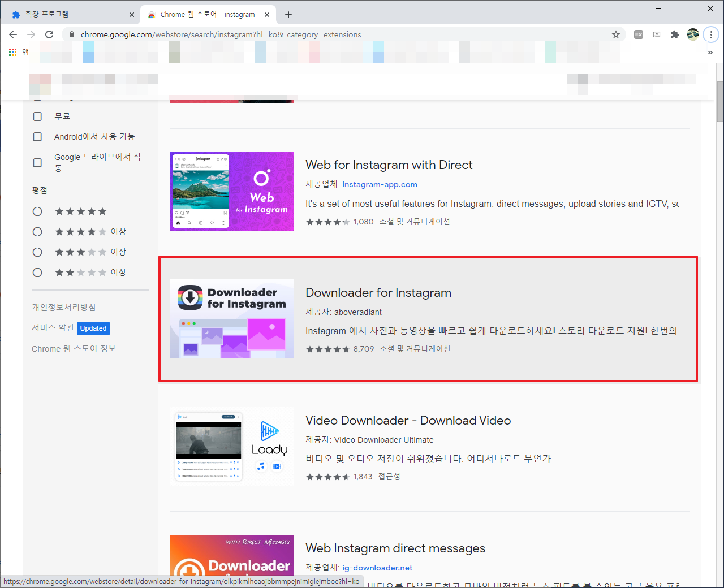
Task: Open the Extensions puzzle-piece icon
Action: (674, 34)
